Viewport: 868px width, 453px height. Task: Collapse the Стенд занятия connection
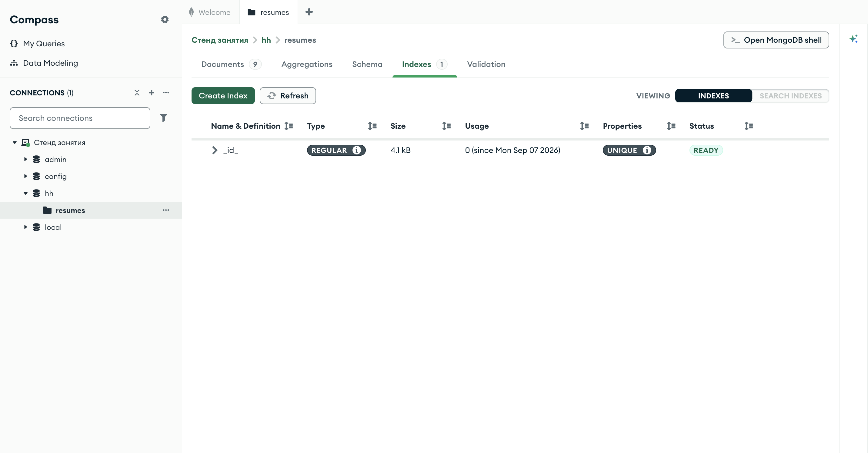point(15,142)
